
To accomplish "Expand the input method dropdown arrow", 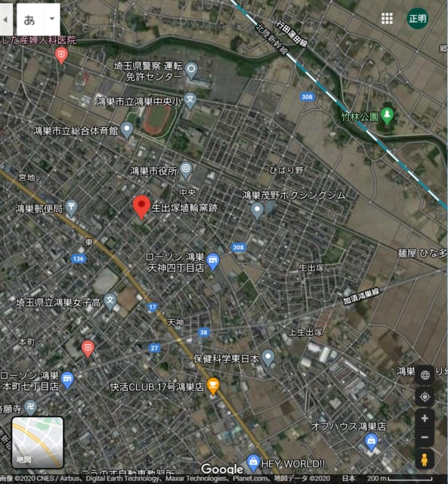I will 52,19.
